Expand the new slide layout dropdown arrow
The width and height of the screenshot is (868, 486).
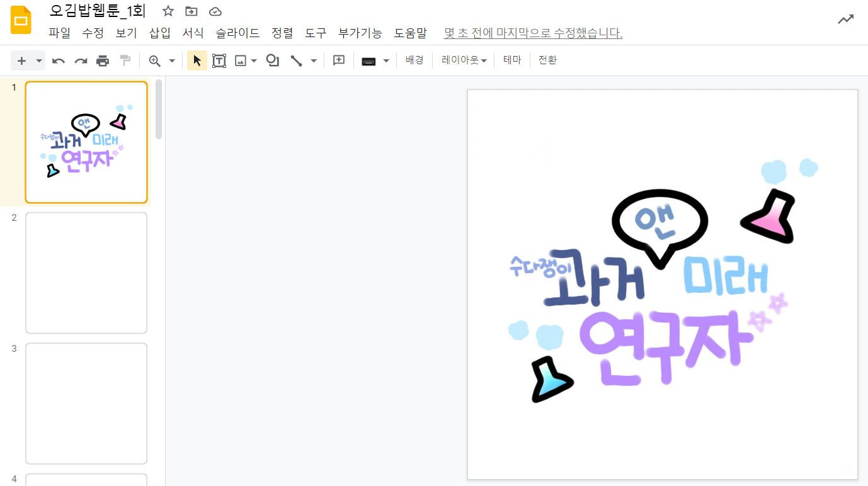[39, 61]
